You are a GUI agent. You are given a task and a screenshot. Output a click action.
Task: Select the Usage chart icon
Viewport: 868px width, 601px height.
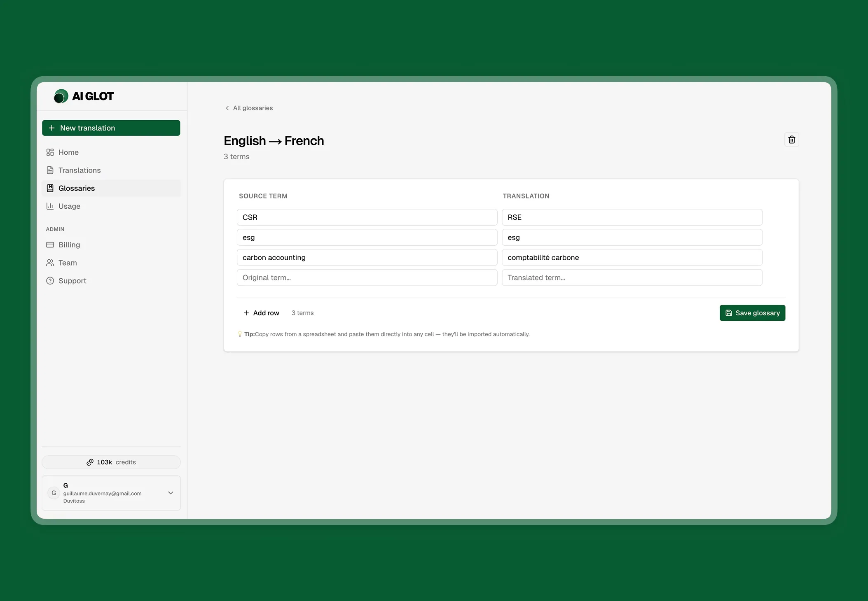50,206
